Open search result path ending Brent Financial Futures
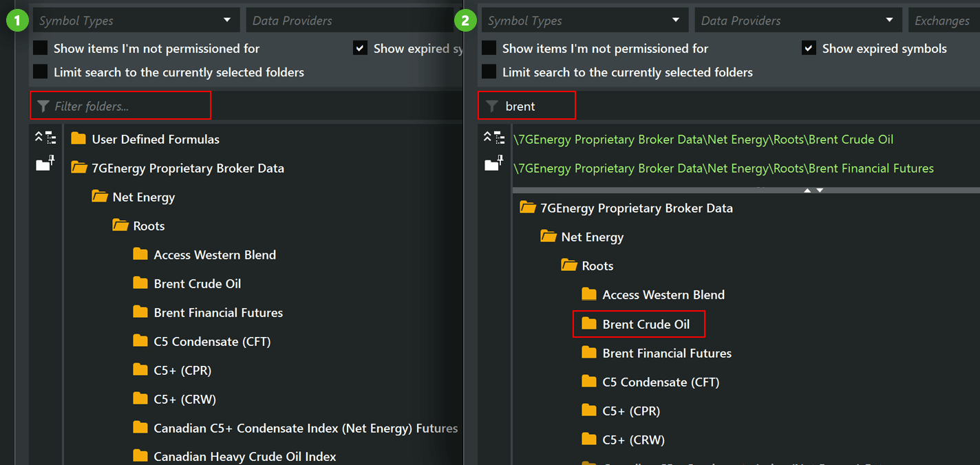The width and height of the screenshot is (980, 465). 723,168
